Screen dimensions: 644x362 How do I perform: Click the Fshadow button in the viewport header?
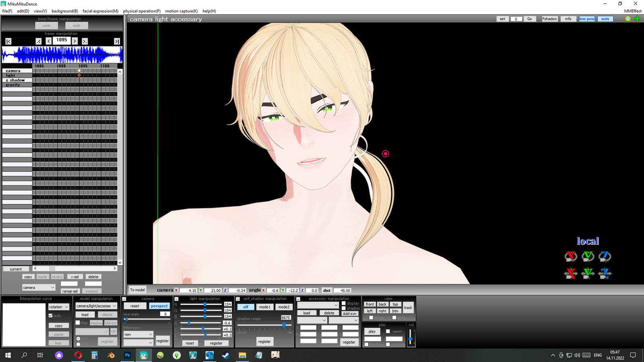click(550, 19)
